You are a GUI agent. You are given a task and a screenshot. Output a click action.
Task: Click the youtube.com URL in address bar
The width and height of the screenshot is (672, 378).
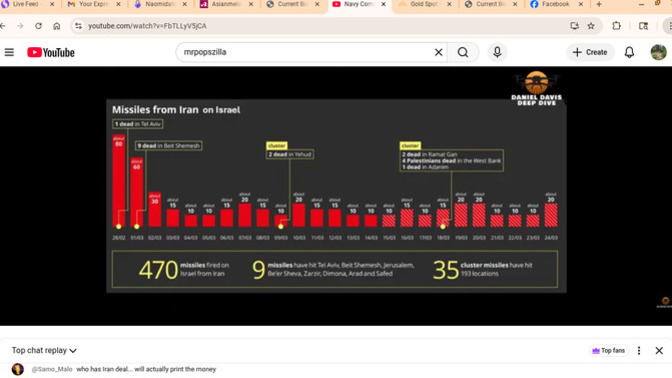147,26
